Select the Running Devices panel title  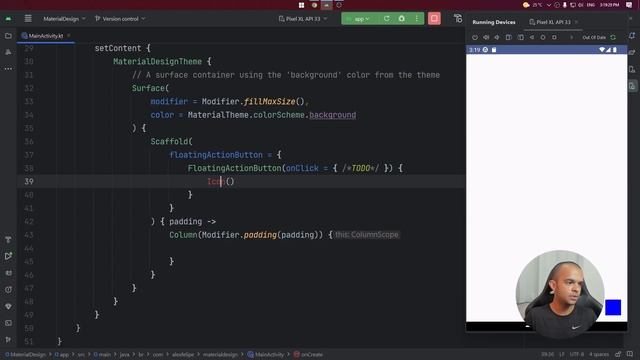point(494,22)
